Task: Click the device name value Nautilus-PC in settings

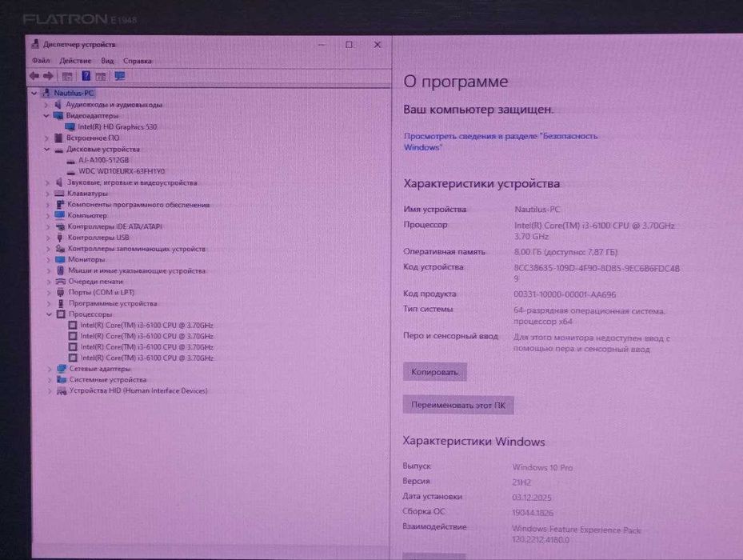Action: click(537, 209)
